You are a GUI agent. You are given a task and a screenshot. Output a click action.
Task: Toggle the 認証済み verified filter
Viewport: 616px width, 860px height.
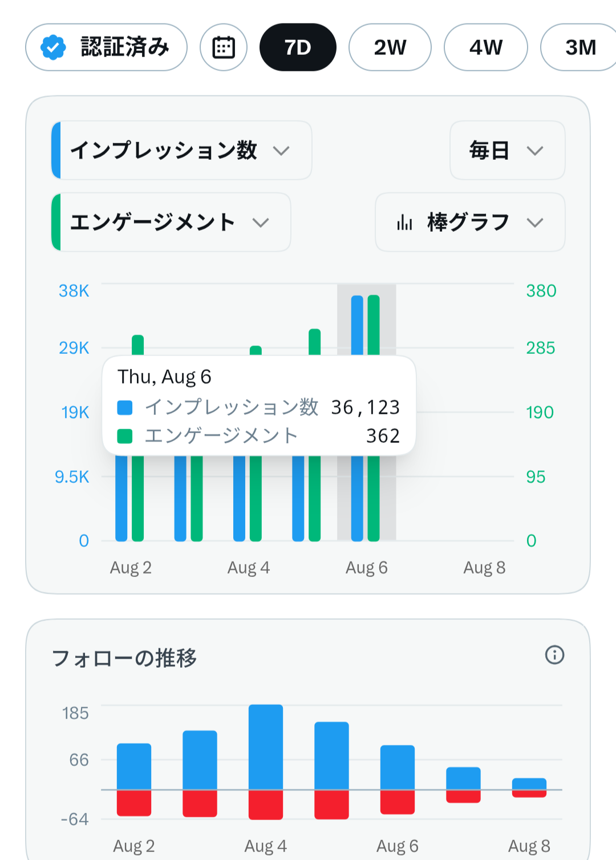click(x=106, y=47)
